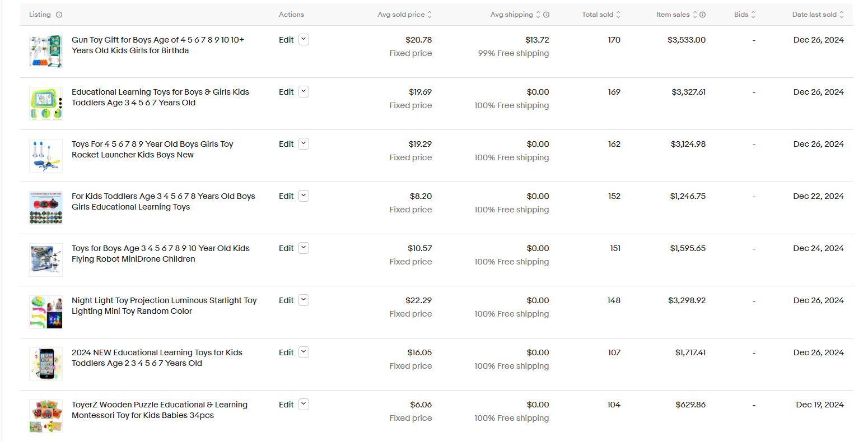
Task: Click the Night Light Toy thumbnail image
Action: pos(46,312)
